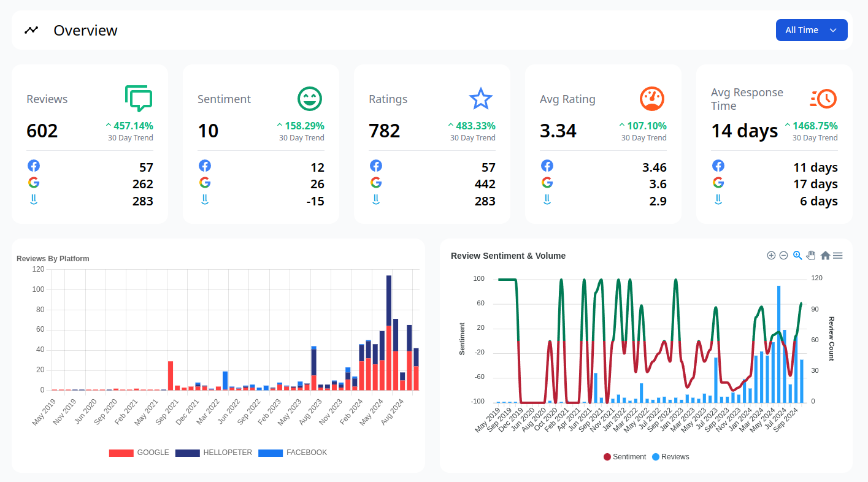
Task: Click the Avg Rating gauge icon
Action: tap(652, 98)
